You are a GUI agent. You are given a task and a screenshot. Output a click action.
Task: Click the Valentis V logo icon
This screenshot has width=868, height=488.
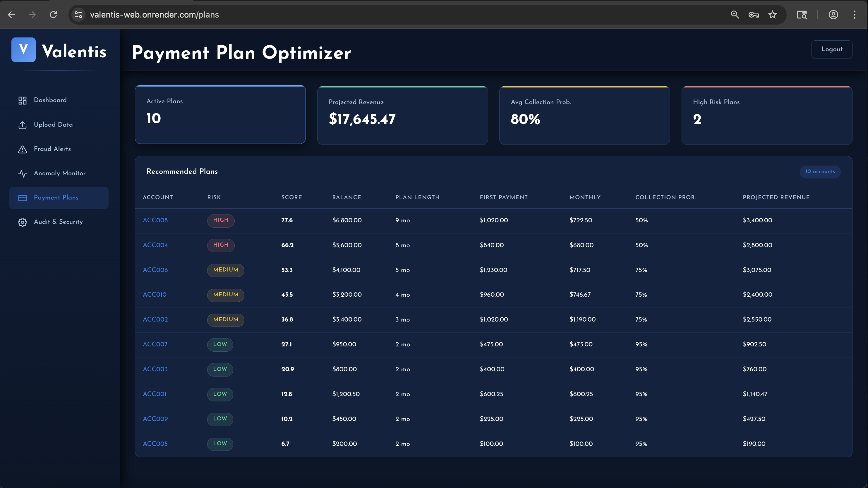pos(23,49)
